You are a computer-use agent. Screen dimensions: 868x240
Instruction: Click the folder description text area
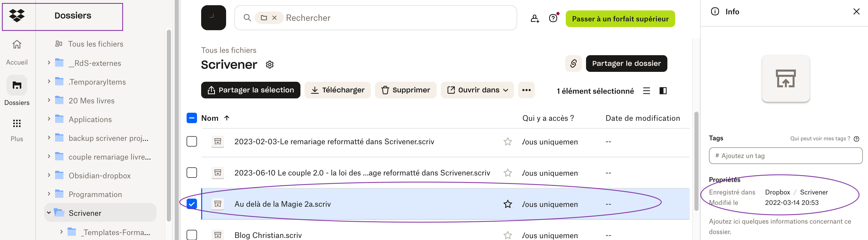[x=780, y=226]
